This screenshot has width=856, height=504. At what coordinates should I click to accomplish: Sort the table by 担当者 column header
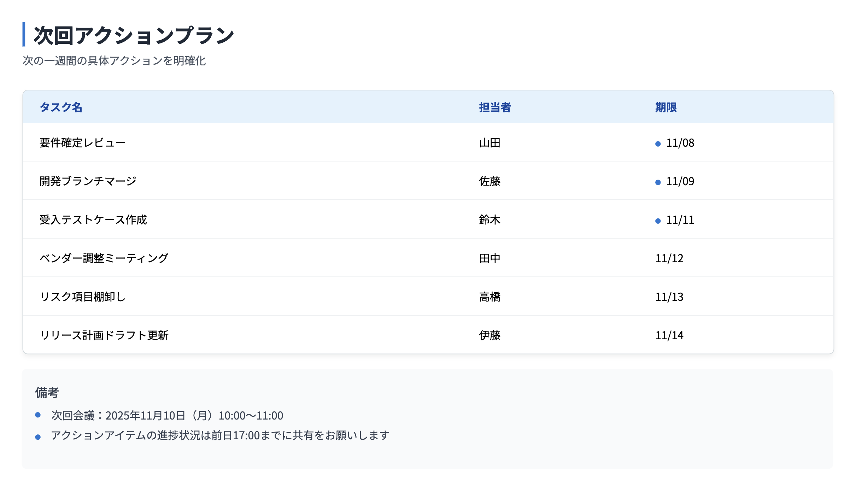point(495,108)
